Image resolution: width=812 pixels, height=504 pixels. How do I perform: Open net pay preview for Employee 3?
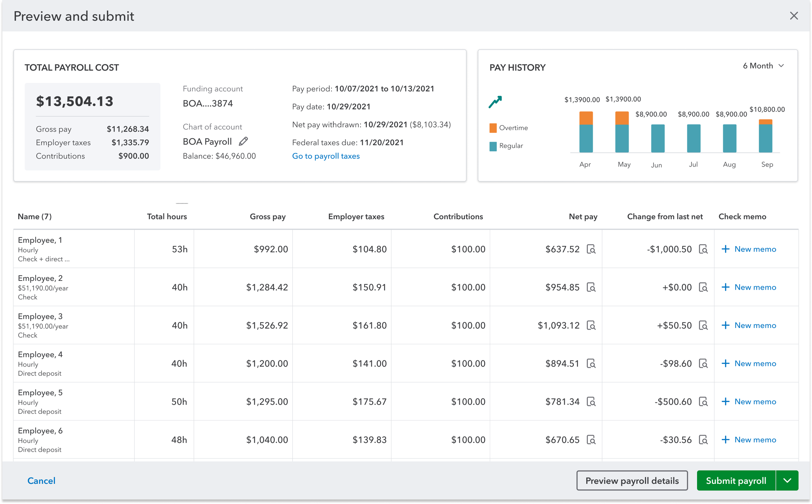(591, 326)
